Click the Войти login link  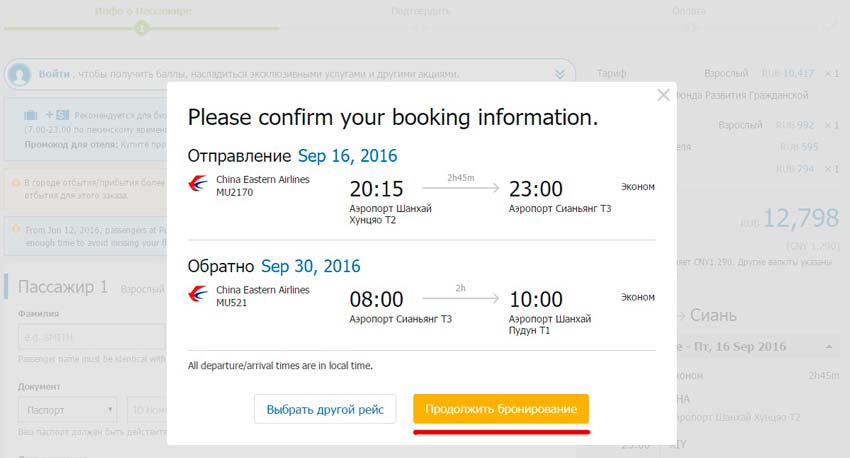click(54, 74)
